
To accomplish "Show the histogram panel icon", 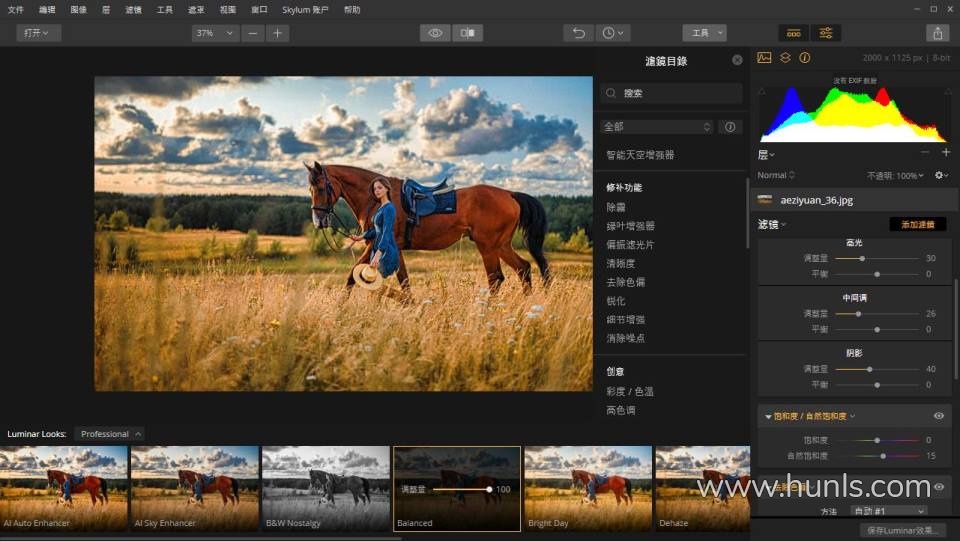I will (765, 58).
